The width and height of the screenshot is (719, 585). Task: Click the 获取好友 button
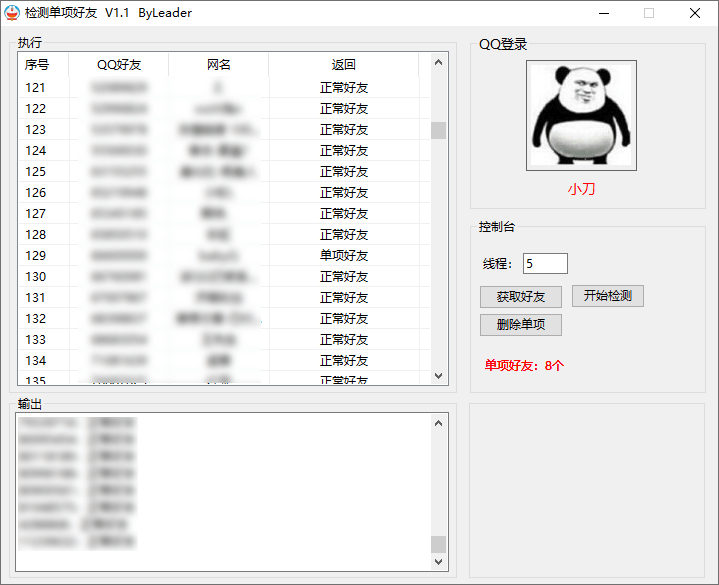520,297
